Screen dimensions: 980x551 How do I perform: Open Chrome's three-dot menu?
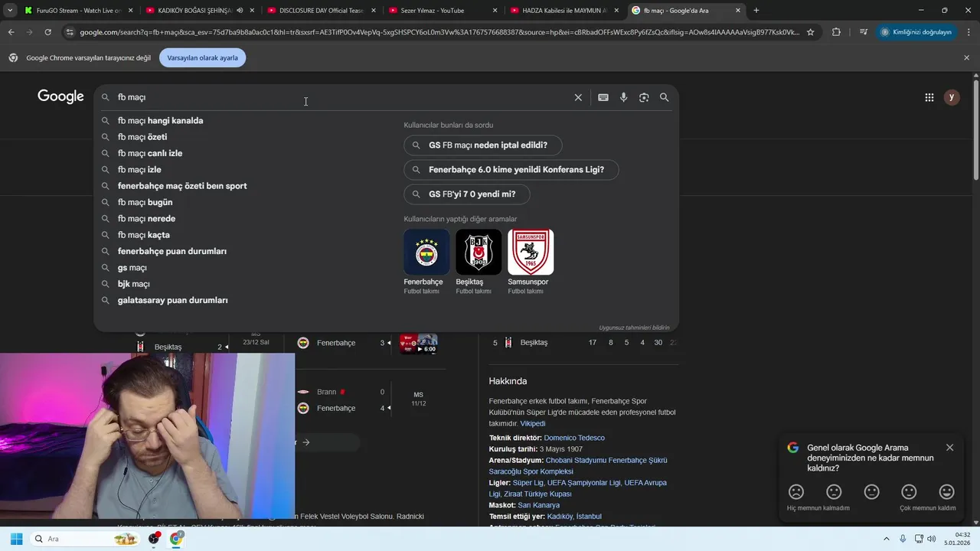click(968, 32)
